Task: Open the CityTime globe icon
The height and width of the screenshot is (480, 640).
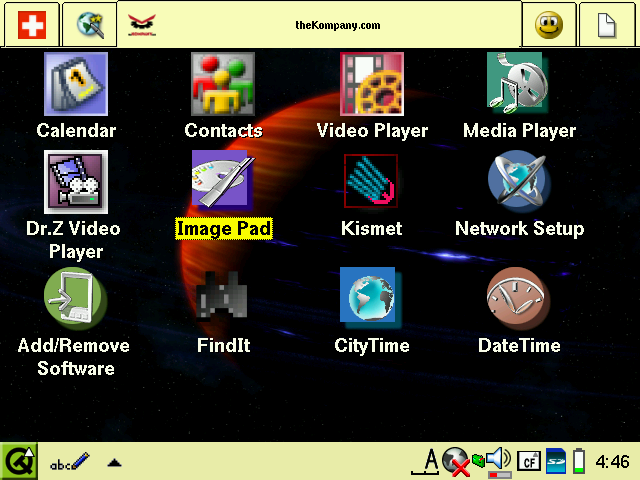Action: 371,298
